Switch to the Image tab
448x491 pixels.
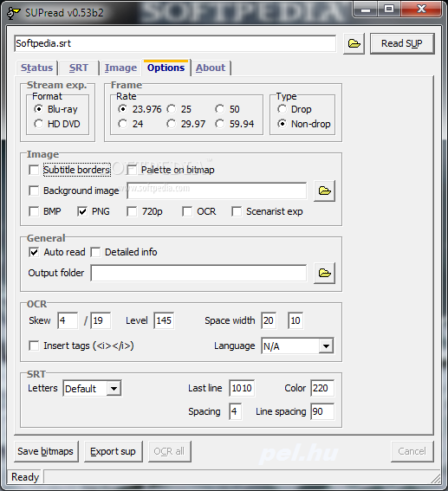(120, 68)
